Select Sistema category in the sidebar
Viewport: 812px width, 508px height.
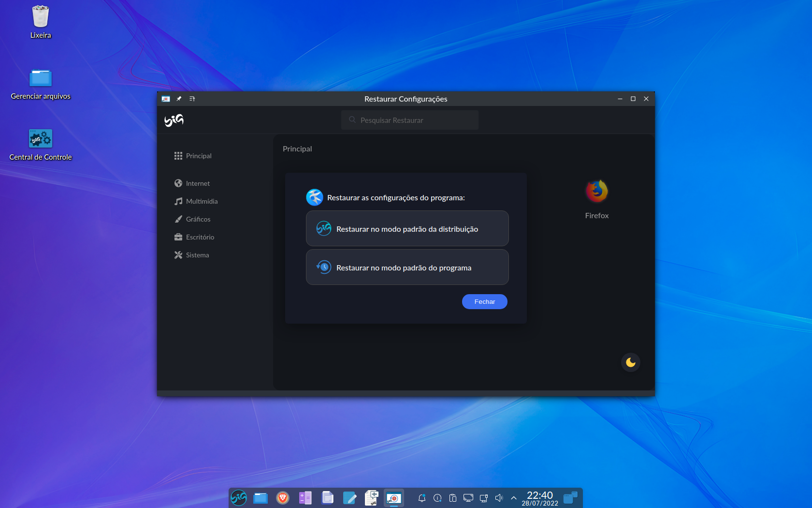[x=192, y=255]
